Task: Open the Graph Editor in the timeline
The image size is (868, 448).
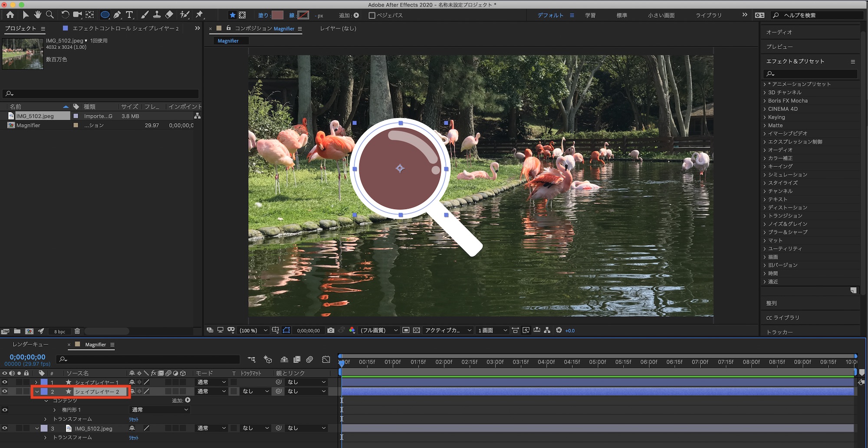Action: coord(326,360)
